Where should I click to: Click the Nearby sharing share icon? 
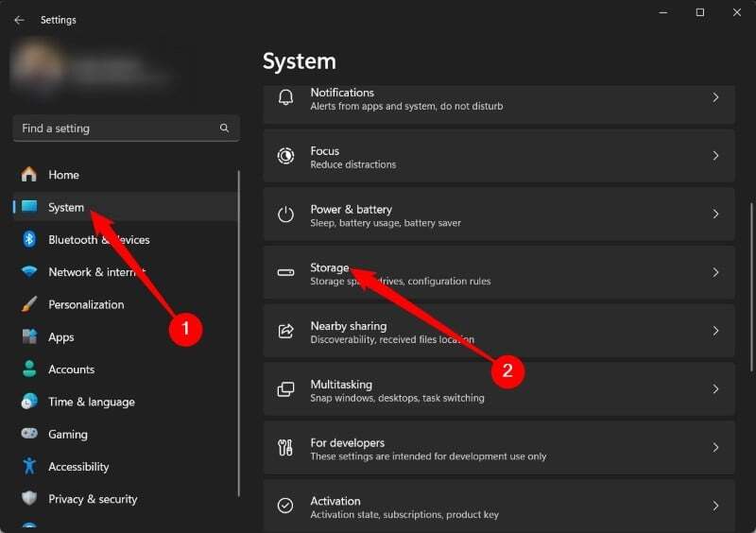285,331
